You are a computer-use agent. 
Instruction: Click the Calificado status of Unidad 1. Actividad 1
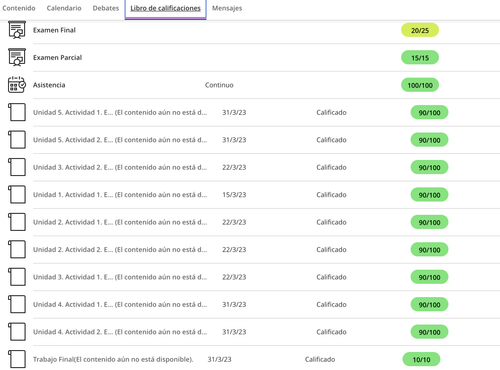(x=331, y=195)
